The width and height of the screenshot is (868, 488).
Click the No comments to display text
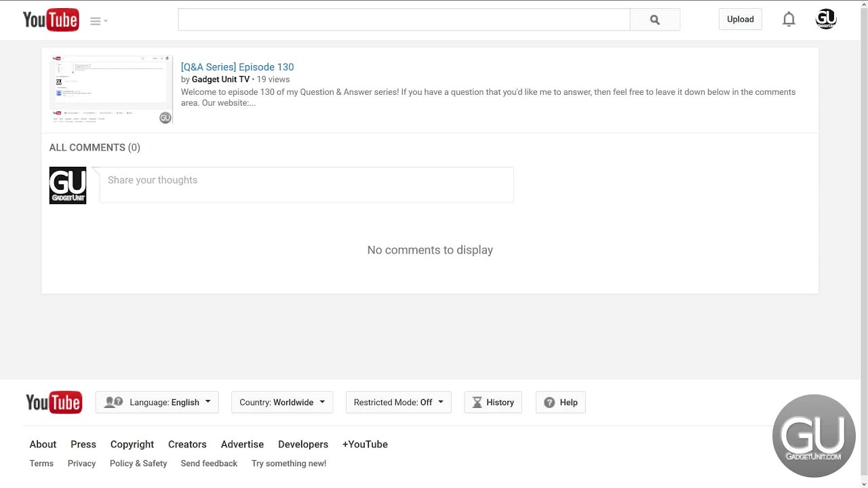pyautogui.click(x=430, y=250)
